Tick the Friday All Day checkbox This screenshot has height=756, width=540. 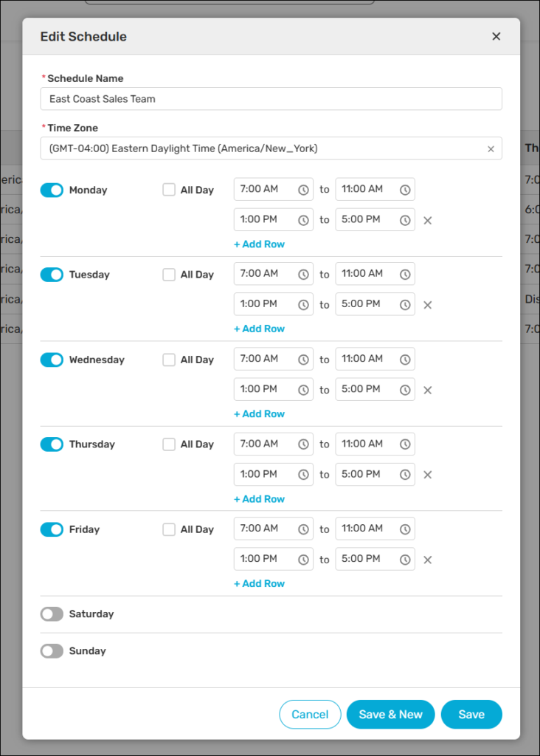pos(169,529)
